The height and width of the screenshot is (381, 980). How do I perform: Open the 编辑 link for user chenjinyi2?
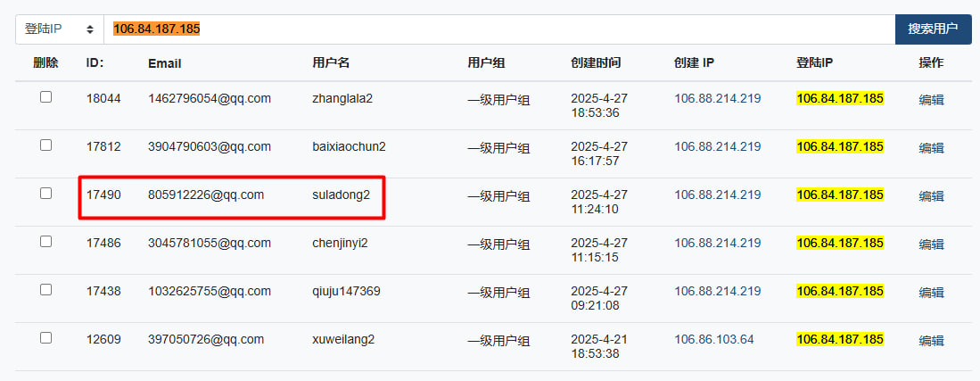click(931, 244)
